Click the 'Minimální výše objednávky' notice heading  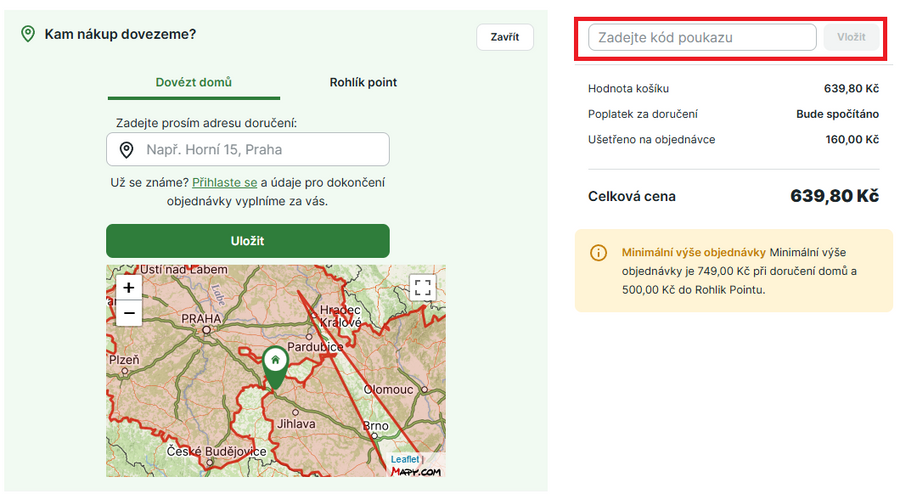point(693,253)
